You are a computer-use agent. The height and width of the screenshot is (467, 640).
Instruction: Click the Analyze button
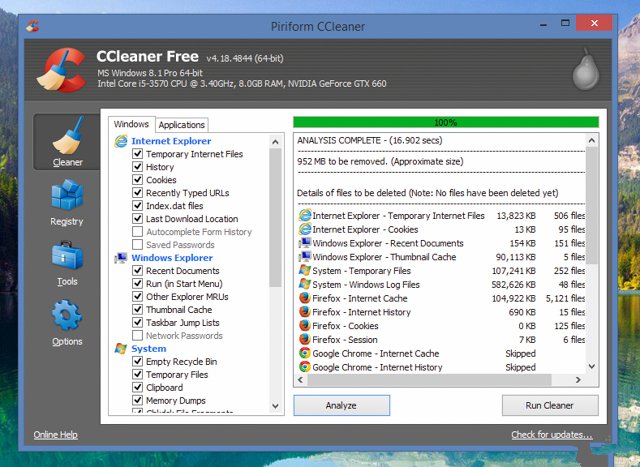pyautogui.click(x=341, y=405)
